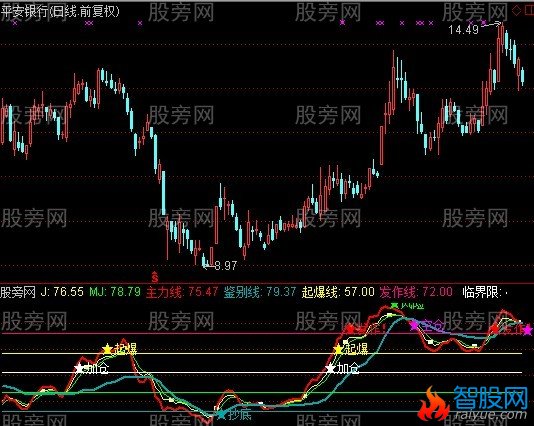Image resolution: width=534 pixels, height=426 pixels.
Task: Click the green 风险 warning marker
Action: [x=395, y=306]
